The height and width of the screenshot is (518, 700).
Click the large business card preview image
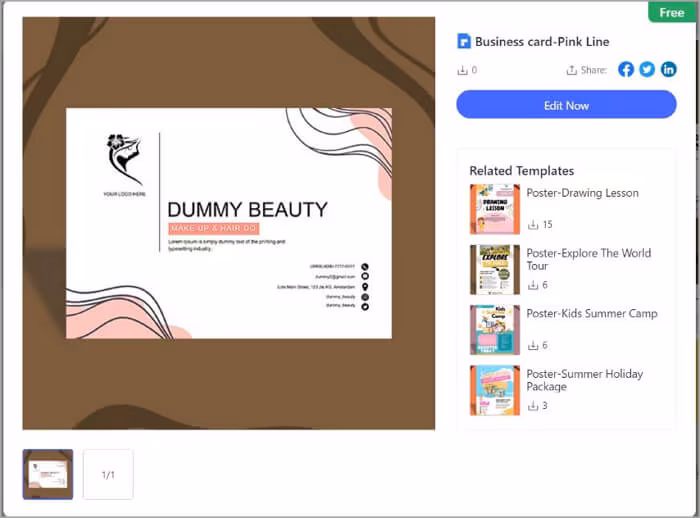click(x=229, y=223)
